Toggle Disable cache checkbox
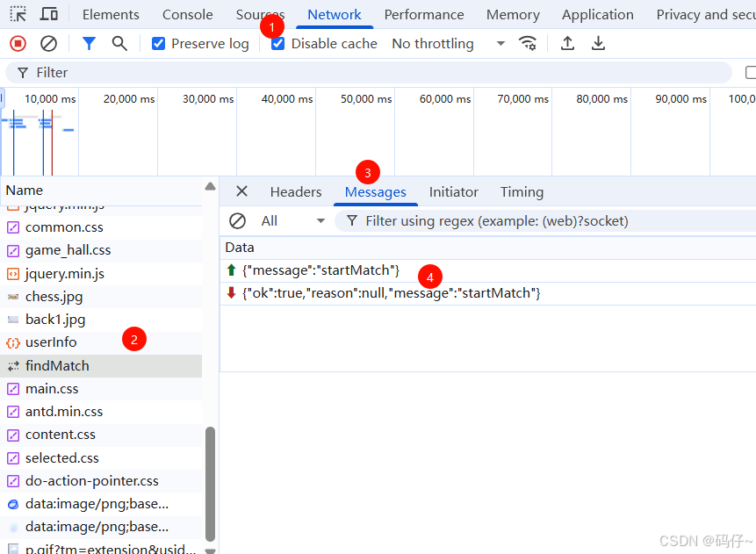The image size is (756, 554). 277,43
